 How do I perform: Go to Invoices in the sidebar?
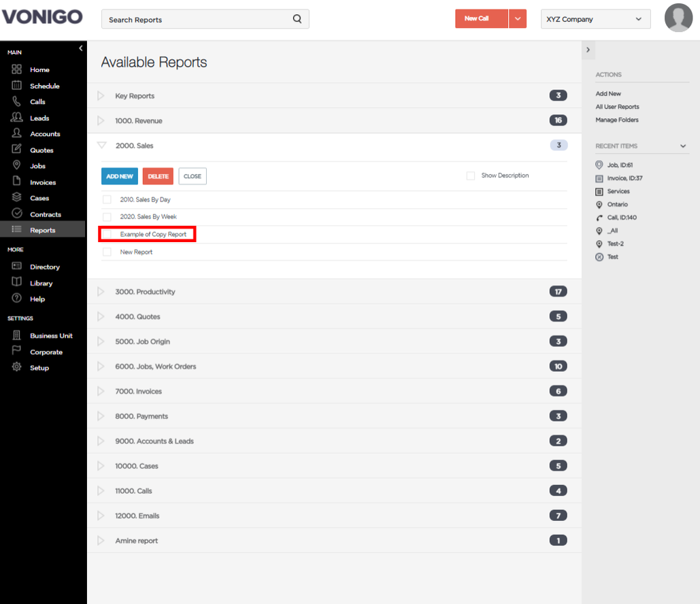43,182
